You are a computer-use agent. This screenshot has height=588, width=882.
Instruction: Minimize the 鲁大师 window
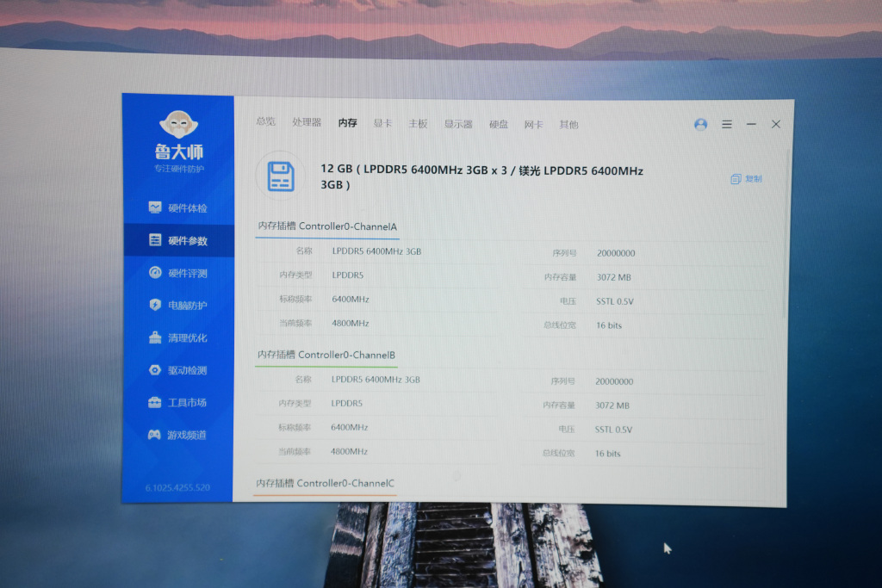(x=751, y=124)
